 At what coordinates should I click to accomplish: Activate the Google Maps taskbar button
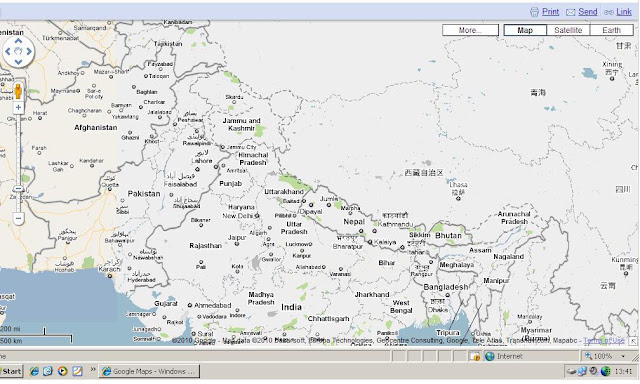149,371
